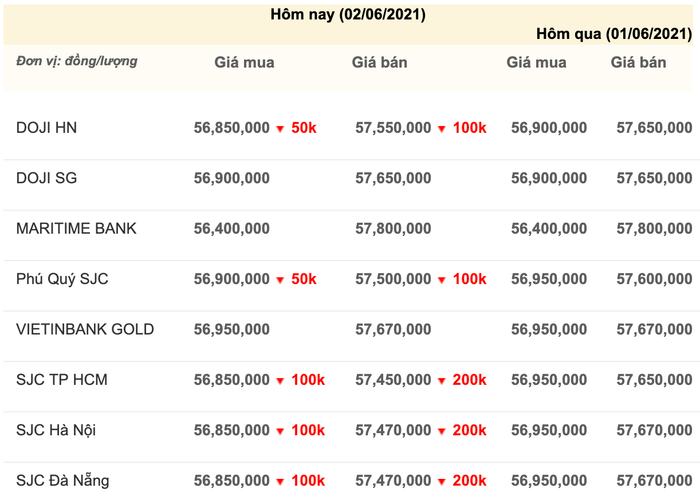Screen dimensions: 700x496
Task: Click VIETINBANK GOLD today's buy price 56,950,000
Action: coord(232,330)
